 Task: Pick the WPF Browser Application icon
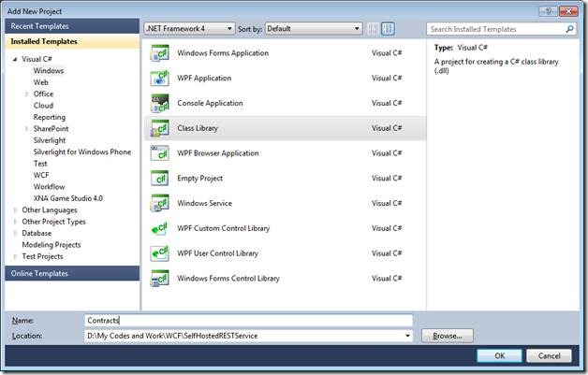160,153
